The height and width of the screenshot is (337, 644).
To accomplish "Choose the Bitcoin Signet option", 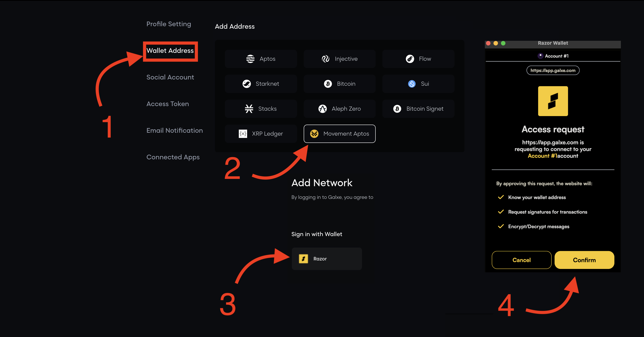I will coord(418,109).
